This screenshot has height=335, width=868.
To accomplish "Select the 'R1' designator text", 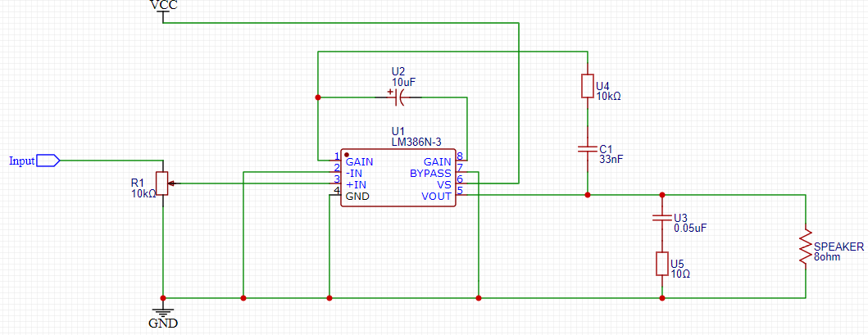I will tap(137, 183).
